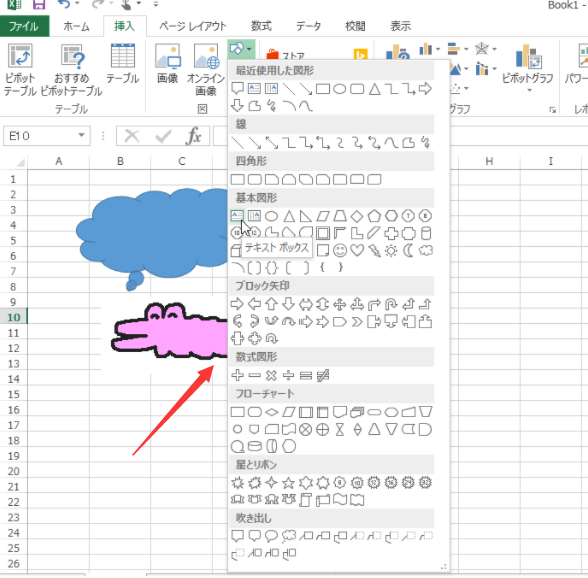This screenshot has width=588, height=578.
Task: Select the division shape in 数式図形
Action: click(x=288, y=375)
